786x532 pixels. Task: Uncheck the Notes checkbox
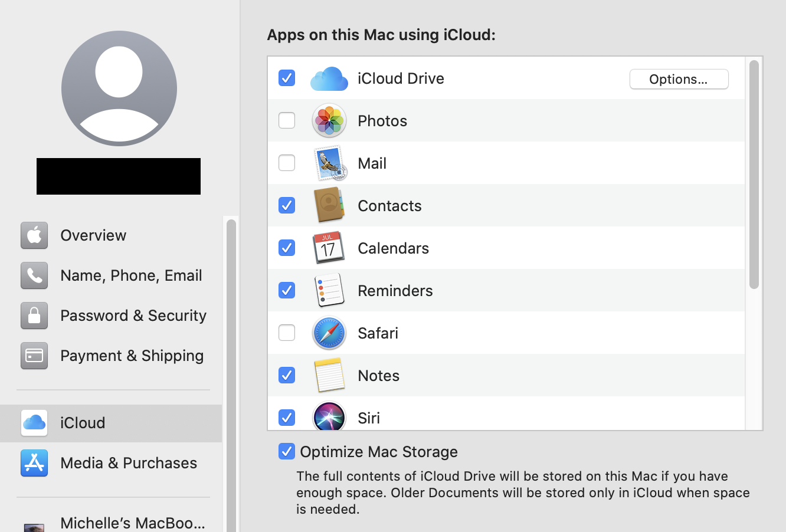click(x=287, y=375)
